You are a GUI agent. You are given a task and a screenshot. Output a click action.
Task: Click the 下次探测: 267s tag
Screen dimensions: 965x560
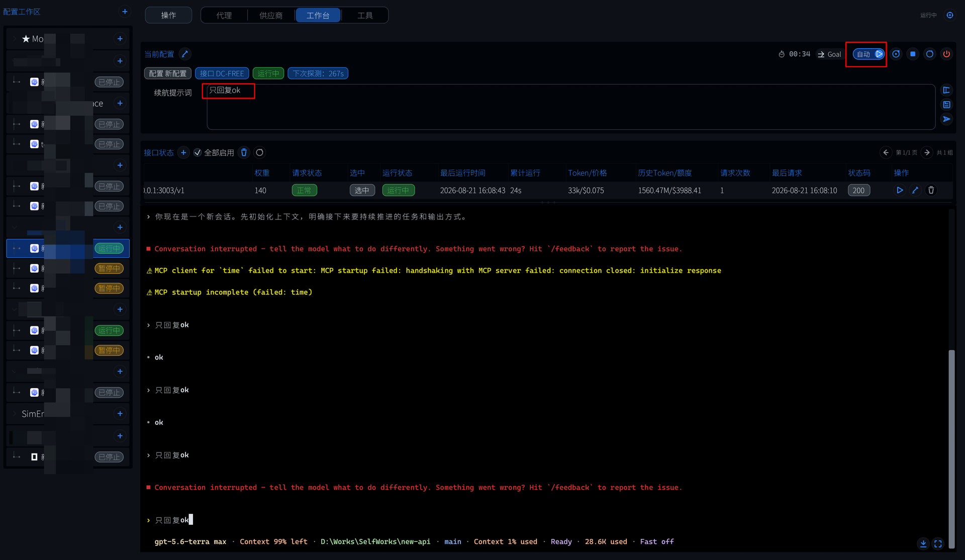318,73
